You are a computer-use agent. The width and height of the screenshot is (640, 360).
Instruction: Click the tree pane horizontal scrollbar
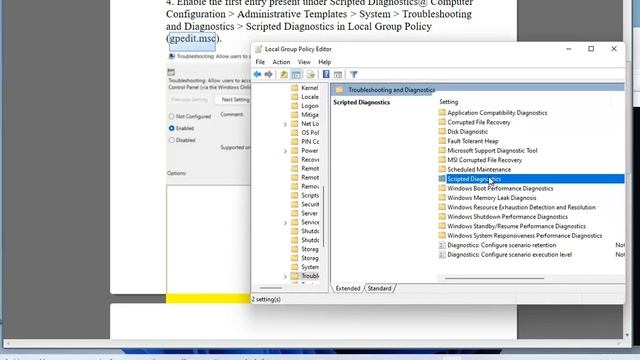pyautogui.click(x=271, y=288)
